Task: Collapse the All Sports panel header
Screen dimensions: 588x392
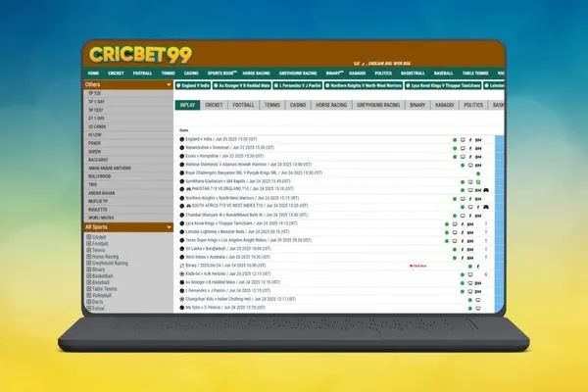Action: 127,227
